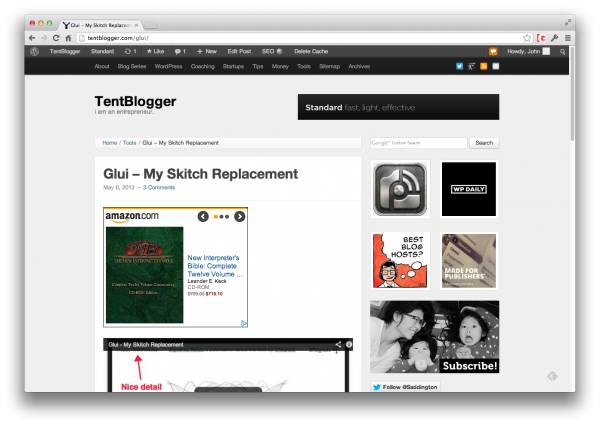Click the orange notification icon in admin bar
Screen dimensions: 600x426
click(493, 51)
